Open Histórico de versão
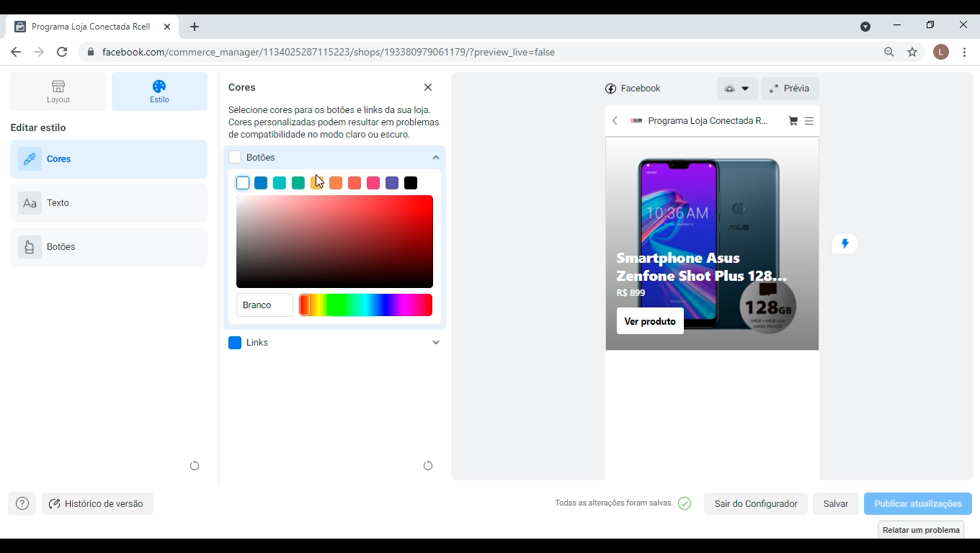This screenshot has height=553, width=980. tap(97, 504)
